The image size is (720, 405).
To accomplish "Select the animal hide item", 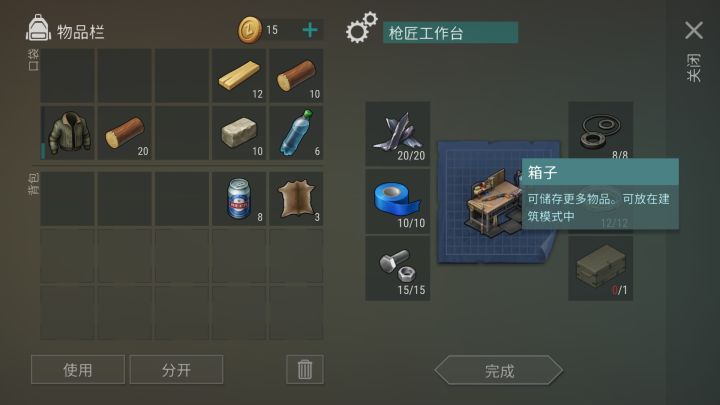I will pos(296,199).
